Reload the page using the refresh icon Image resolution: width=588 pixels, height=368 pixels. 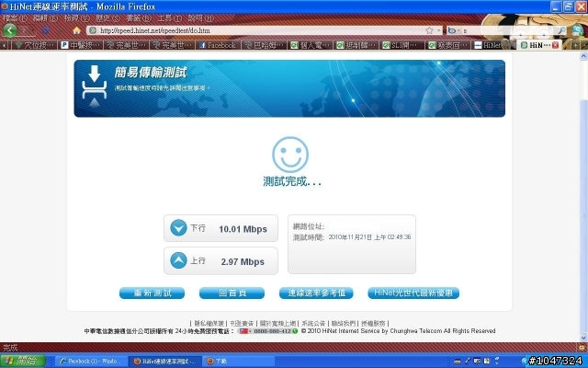click(x=45, y=30)
